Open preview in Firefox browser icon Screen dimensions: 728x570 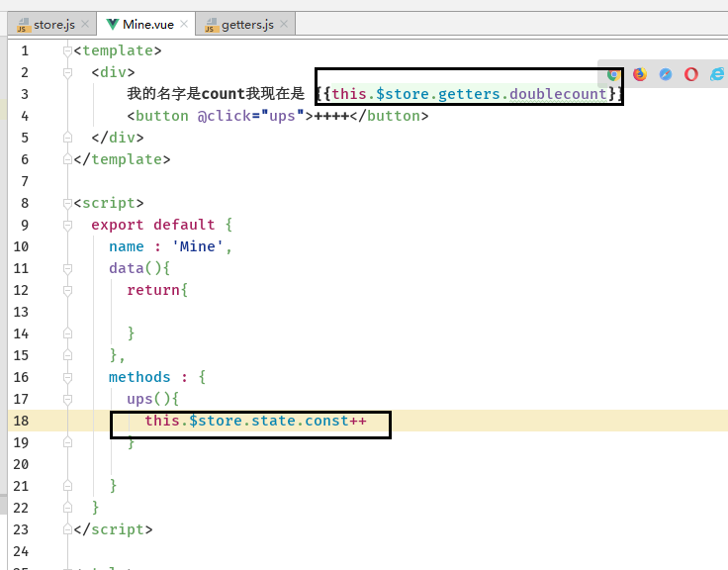pyautogui.click(x=640, y=74)
